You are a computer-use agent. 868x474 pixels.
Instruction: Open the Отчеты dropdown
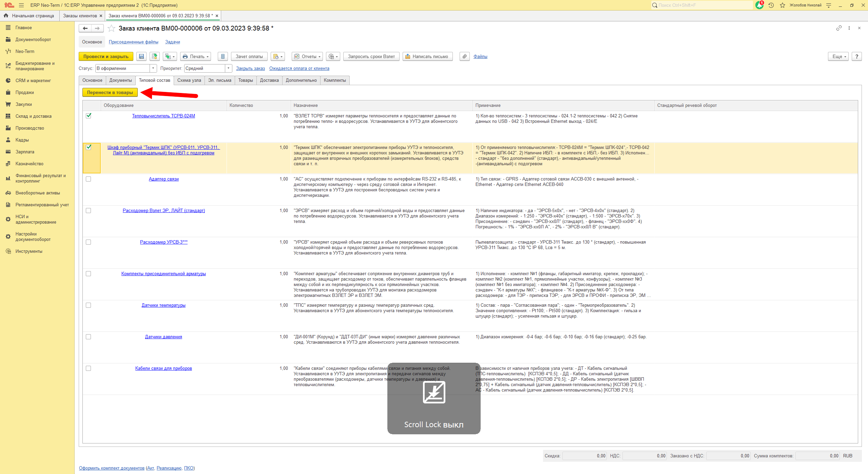tap(307, 56)
